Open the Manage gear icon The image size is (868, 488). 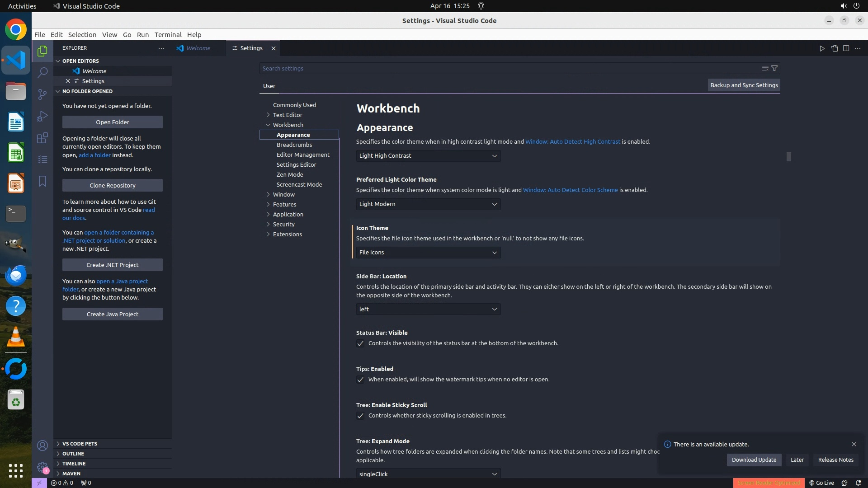pyautogui.click(x=42, y=467)
